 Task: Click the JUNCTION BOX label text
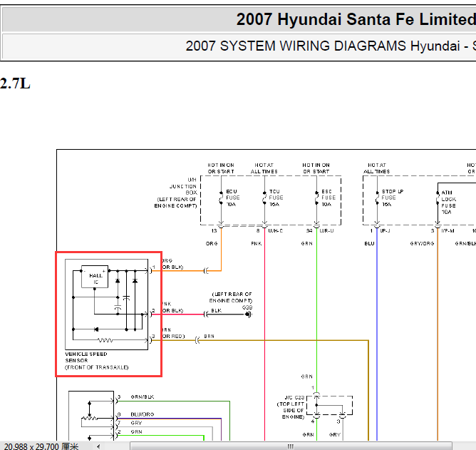tap(182, 189)
